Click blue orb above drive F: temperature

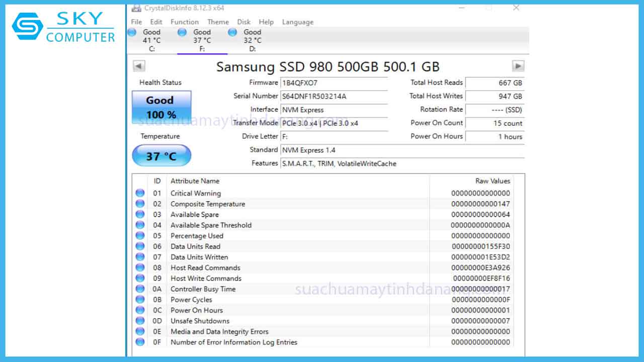click(182, 32)
